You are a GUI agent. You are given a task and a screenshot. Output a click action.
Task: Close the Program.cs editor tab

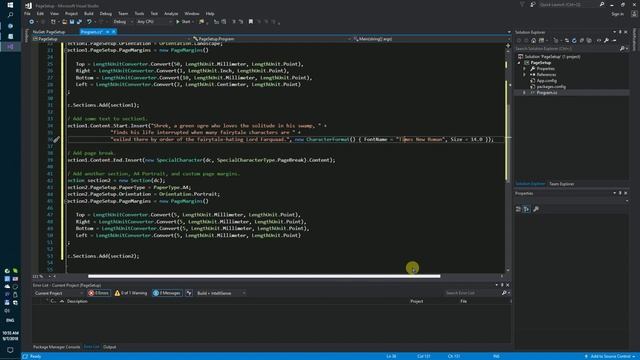click(114, 32)
